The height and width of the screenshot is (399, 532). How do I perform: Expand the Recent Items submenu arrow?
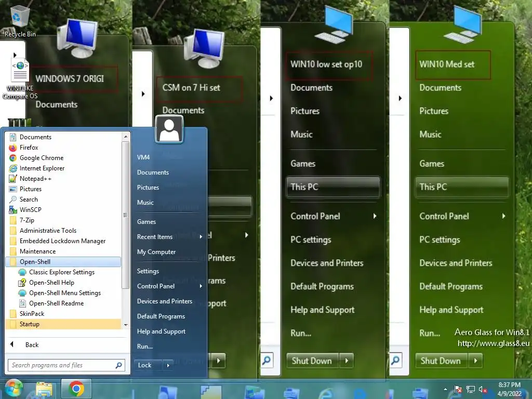click(x=201, y=237)
